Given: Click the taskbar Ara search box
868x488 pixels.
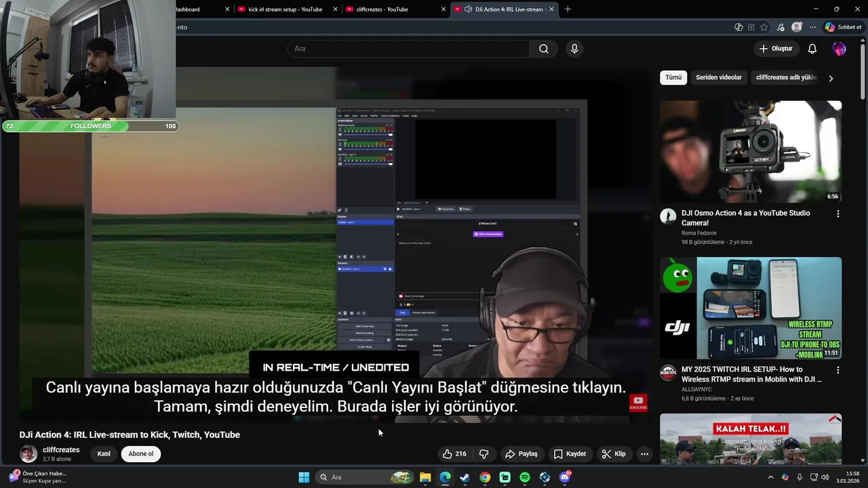Looking at the screenshot, I should coord(366,477).
